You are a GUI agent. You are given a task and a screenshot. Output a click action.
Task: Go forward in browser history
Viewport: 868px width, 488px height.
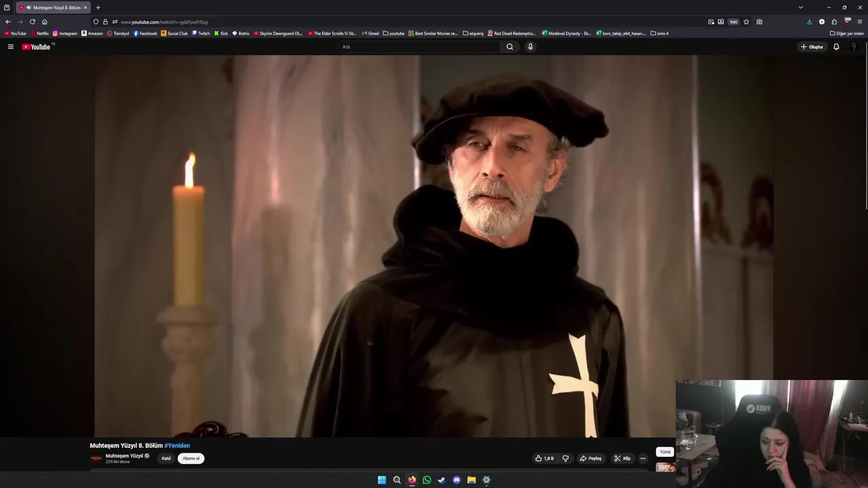pyautogui.click(x=20, y=22)
